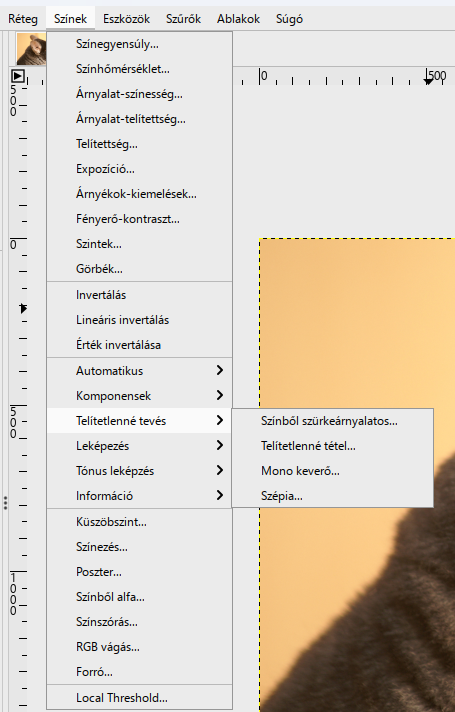Expand the Telítetlenné tevés submenu
Image resolution: width=455 pixels, height=712 pixels.
[x=139, y=421]
